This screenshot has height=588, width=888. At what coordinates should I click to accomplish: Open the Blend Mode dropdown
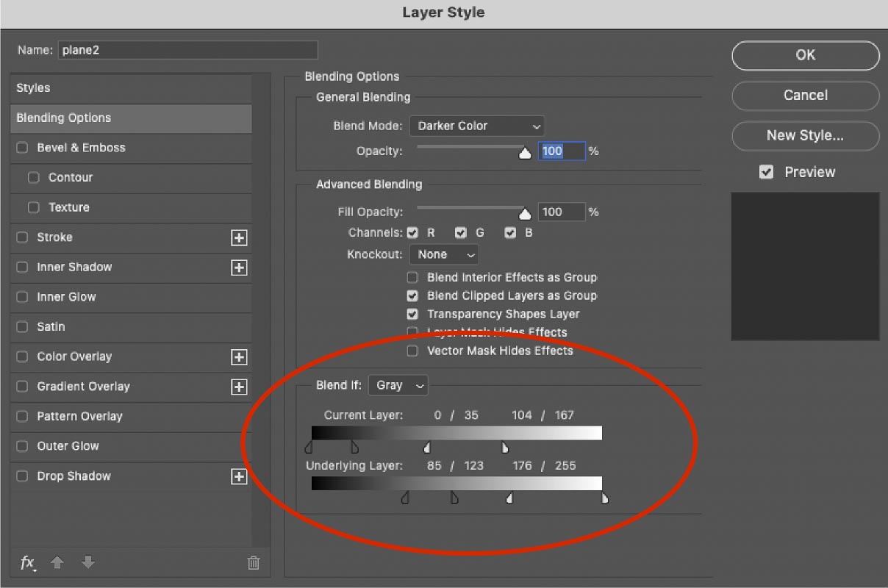click(x=476, y=126)
